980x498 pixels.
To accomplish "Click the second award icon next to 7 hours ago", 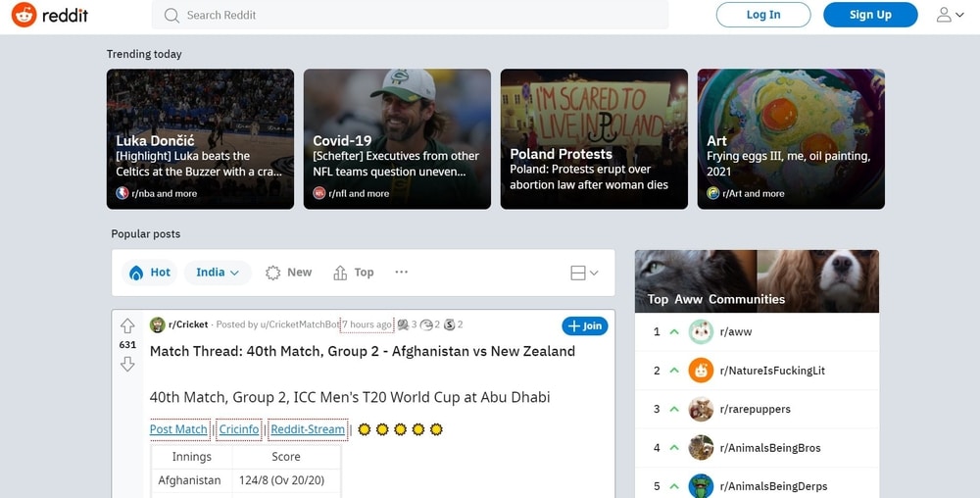I will (x=427, y=324).
